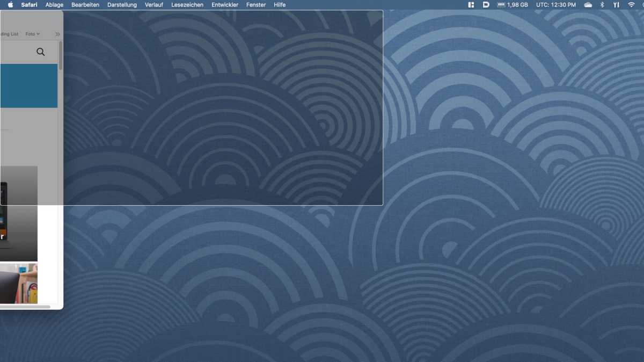Open the Bluetooth menu bar icon

pos(602,5)
